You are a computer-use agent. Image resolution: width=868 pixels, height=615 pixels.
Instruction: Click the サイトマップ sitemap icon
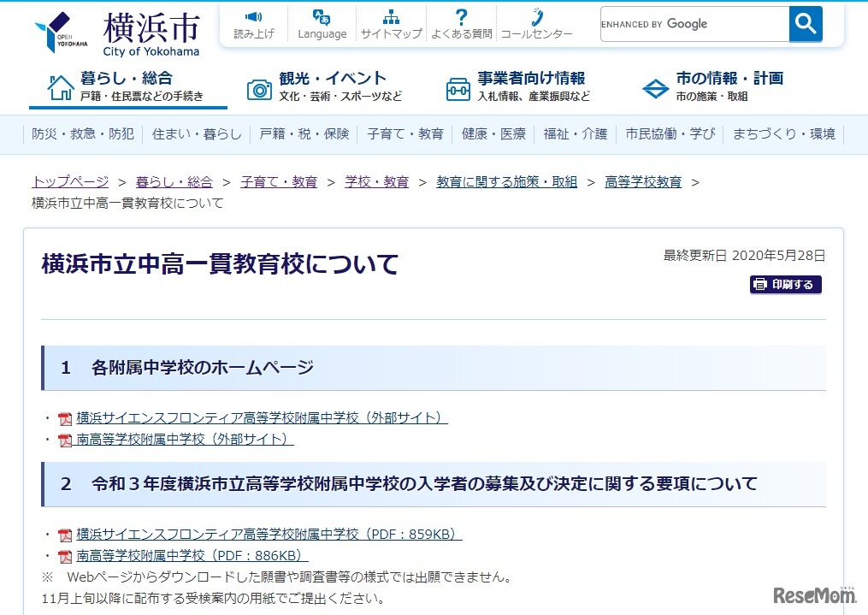(x=390, y=15)
